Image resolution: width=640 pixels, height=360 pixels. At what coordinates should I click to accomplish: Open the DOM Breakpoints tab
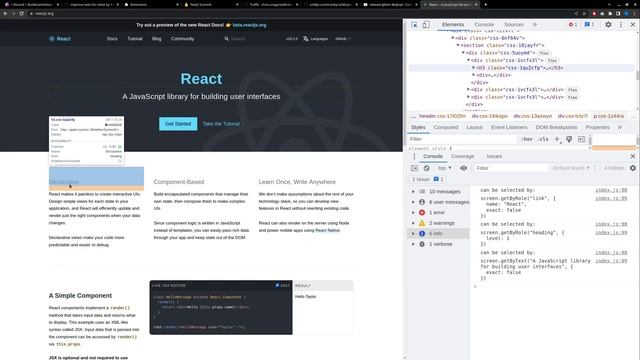(x=556, y=127)
